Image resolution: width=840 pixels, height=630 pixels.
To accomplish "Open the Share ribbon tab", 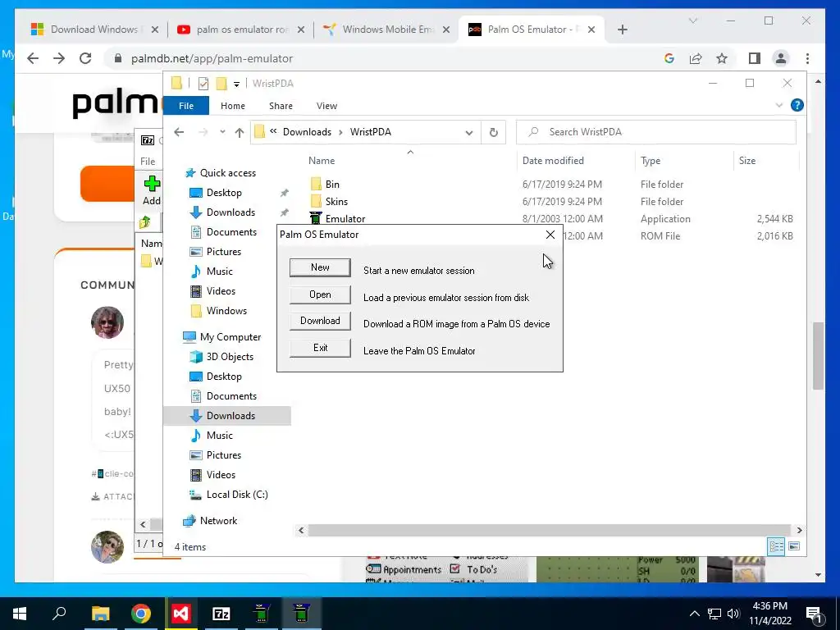I will (281, 106).
